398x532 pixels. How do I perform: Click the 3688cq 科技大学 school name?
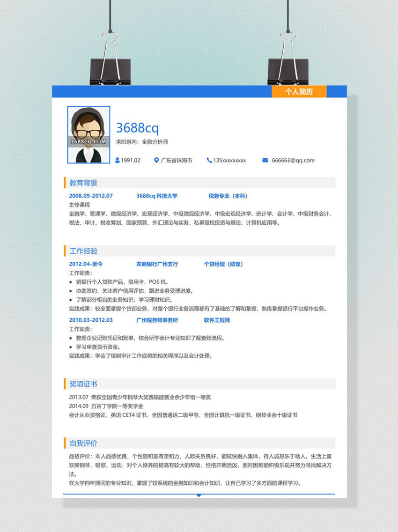(x=157, y=196)
